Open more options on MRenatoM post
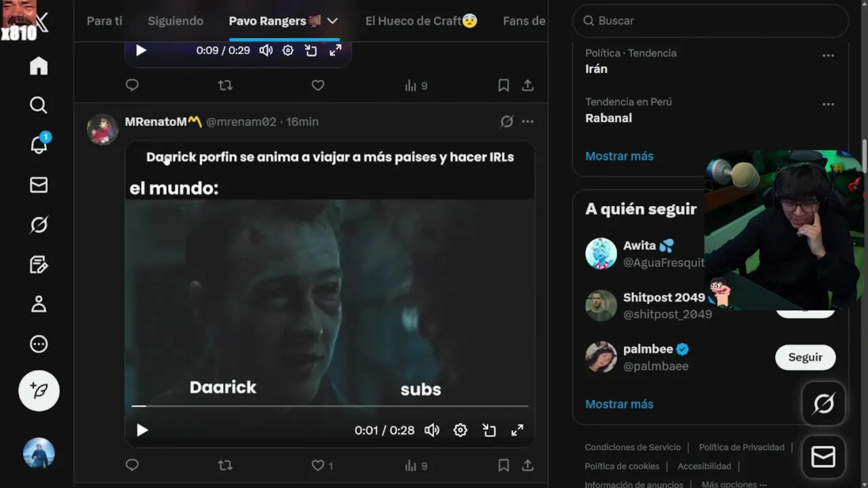The image size is (868, 488). pyautogui.click(x=528, y=122)
